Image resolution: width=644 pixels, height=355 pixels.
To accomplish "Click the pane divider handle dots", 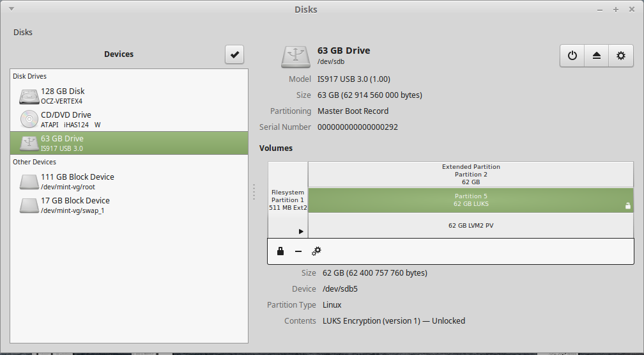I will point(254,192).
